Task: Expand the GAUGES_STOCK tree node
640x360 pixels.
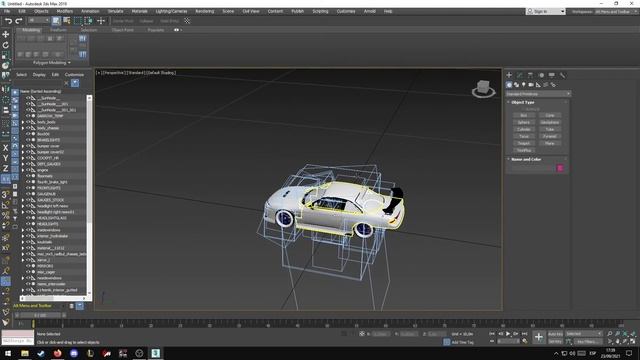Action: [x=23, y=200]
